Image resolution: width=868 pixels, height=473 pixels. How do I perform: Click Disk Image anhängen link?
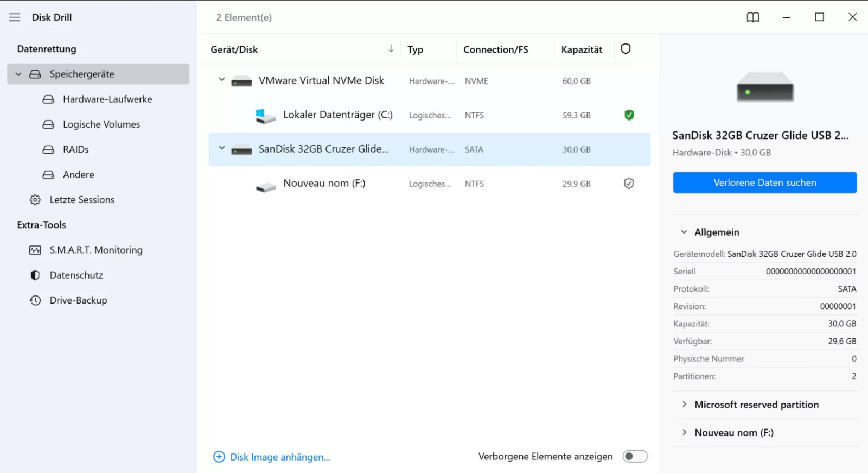[x=280, y=457]
